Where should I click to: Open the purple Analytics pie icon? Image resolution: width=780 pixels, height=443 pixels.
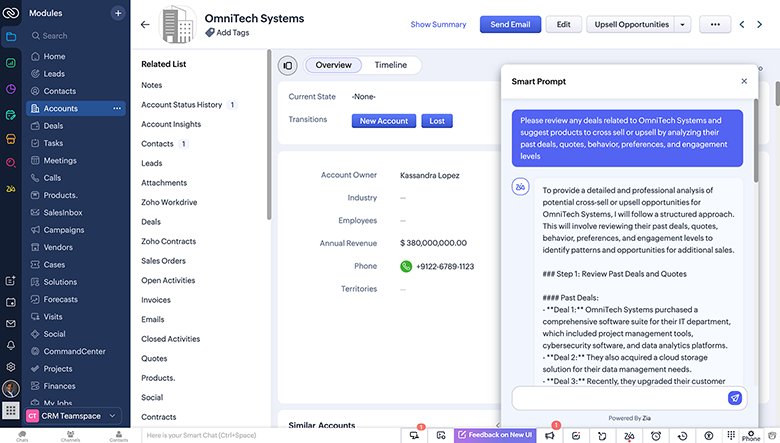10,89
